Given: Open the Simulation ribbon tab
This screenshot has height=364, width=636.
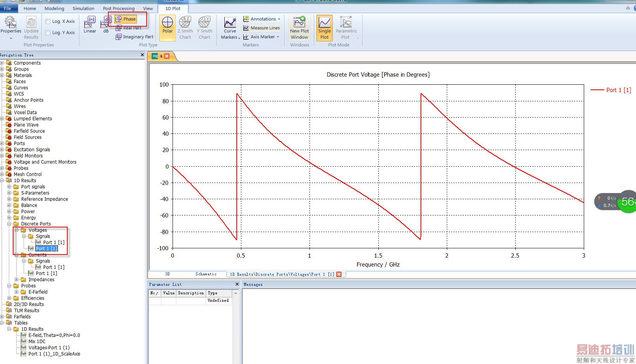Looking at the screenshot, I should pos(84,8).
